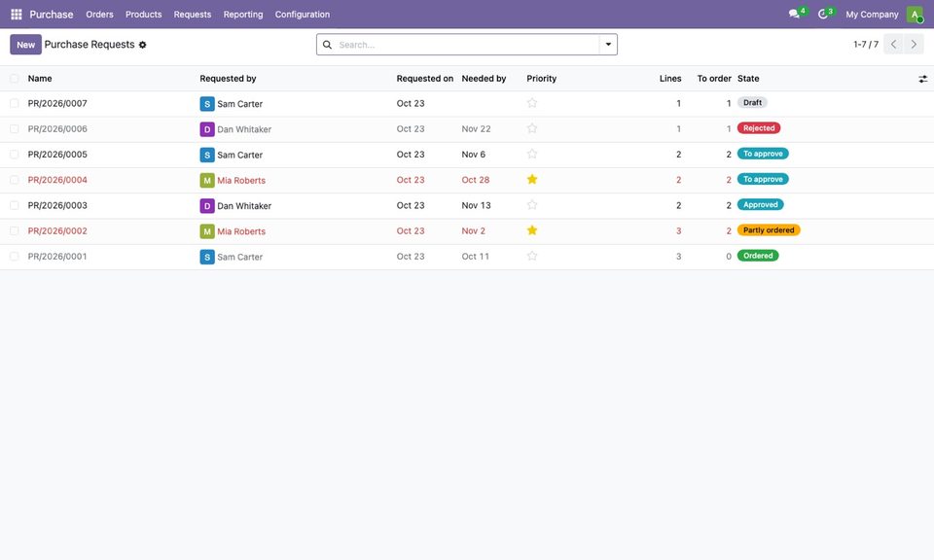Check the box for PR/2026/0004
934x560 pixels.
tap(15, 180)
